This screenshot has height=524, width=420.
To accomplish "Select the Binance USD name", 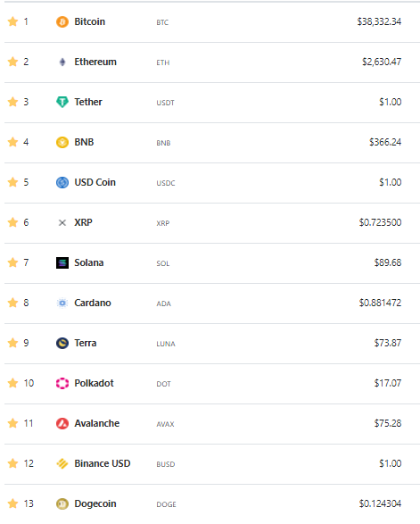I will (103, 463).
